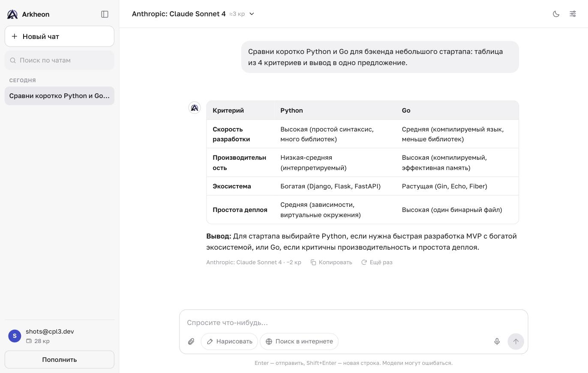Viewport: 588px width, 373px height.
Task: Open chat settings sliders icon
Action: pos(573,14)
